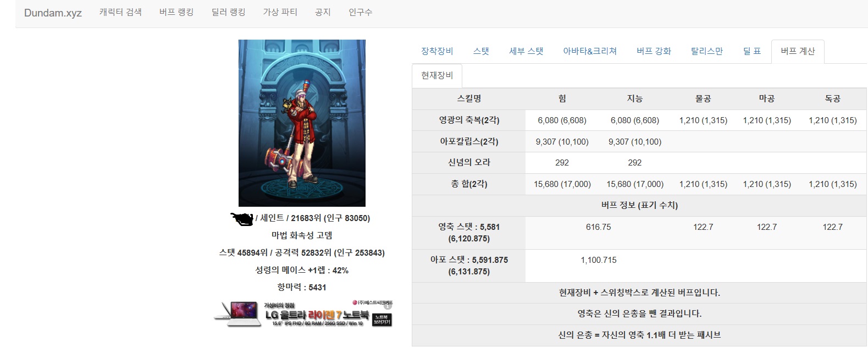Open the 탈리스만 tab
868x347 pixels.
(707, 51)
